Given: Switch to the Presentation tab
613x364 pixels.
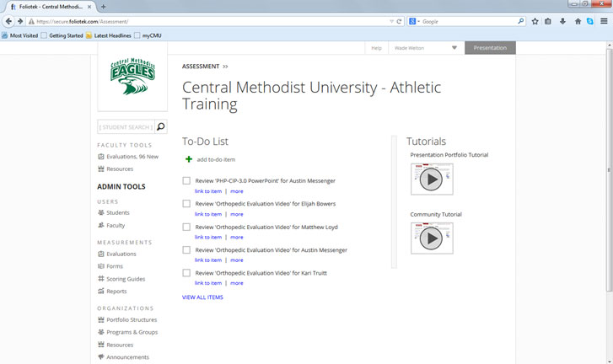Looking at the screenshot, I should [490, 48].
